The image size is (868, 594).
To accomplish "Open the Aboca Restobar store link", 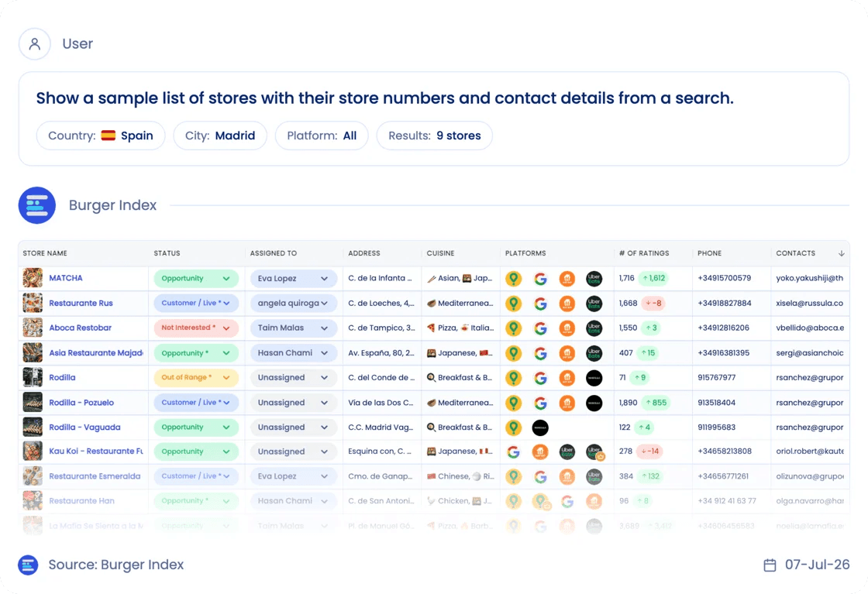I will 81,328.
